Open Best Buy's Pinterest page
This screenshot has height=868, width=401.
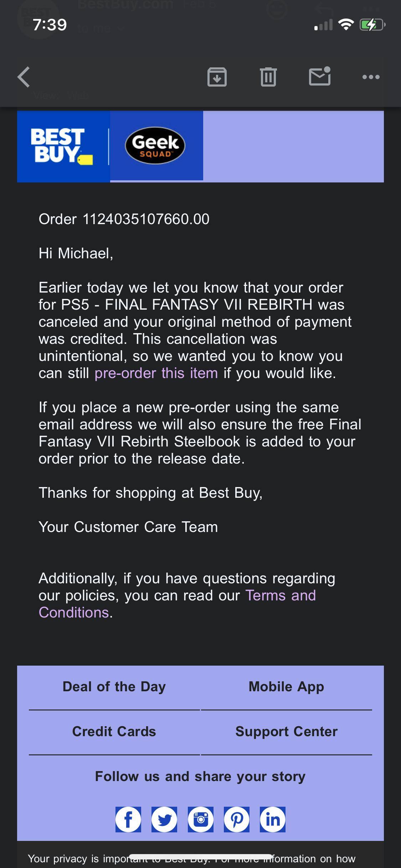pos(237,819)
